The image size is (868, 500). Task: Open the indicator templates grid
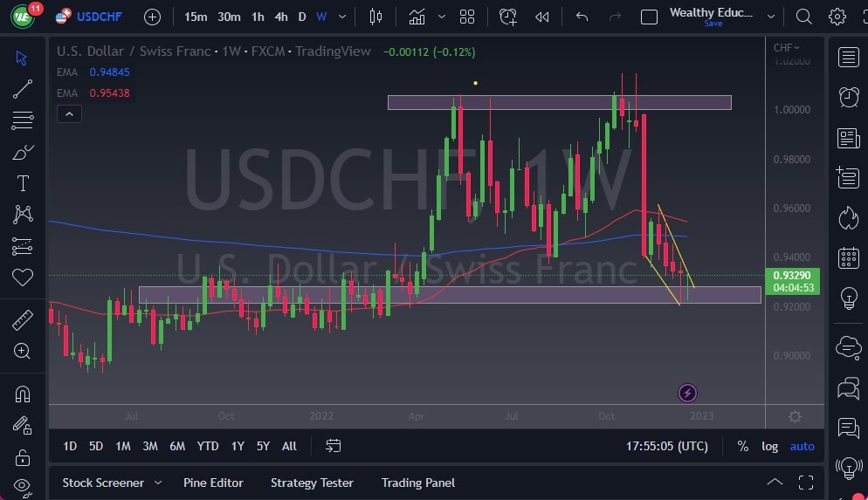(x=467, y=17)
